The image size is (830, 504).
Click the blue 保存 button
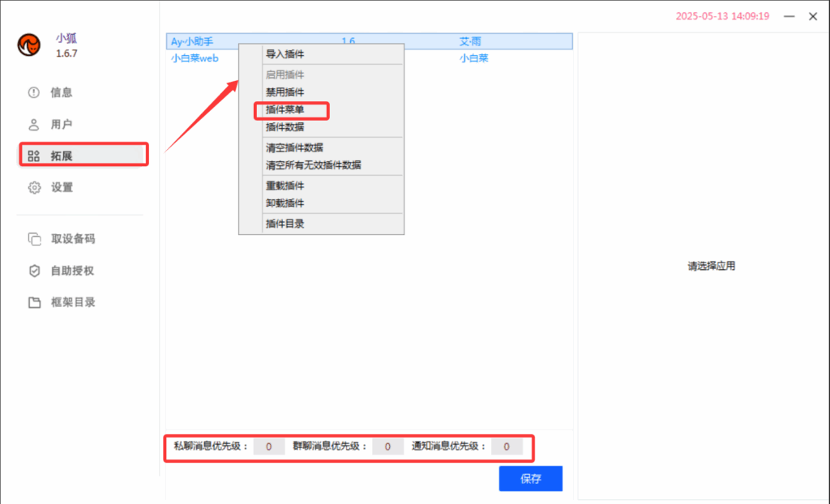pos(530,479)
